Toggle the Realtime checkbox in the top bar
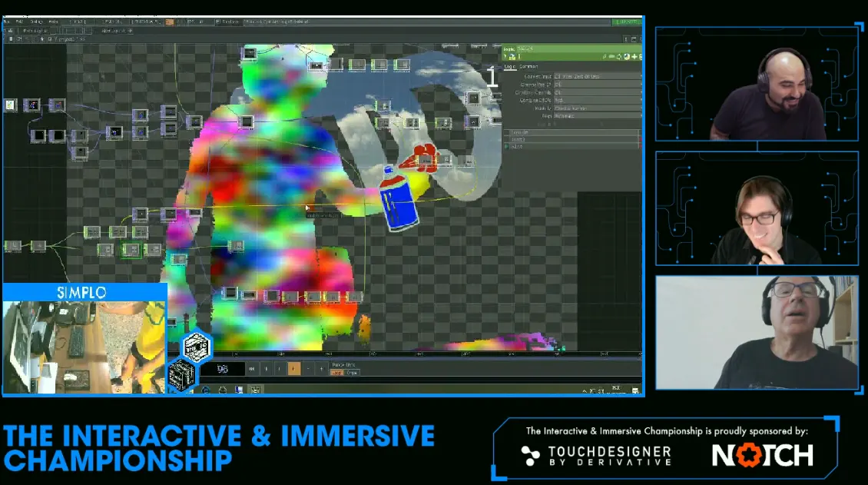The image size is (868, 485). (x=219, y=22)
